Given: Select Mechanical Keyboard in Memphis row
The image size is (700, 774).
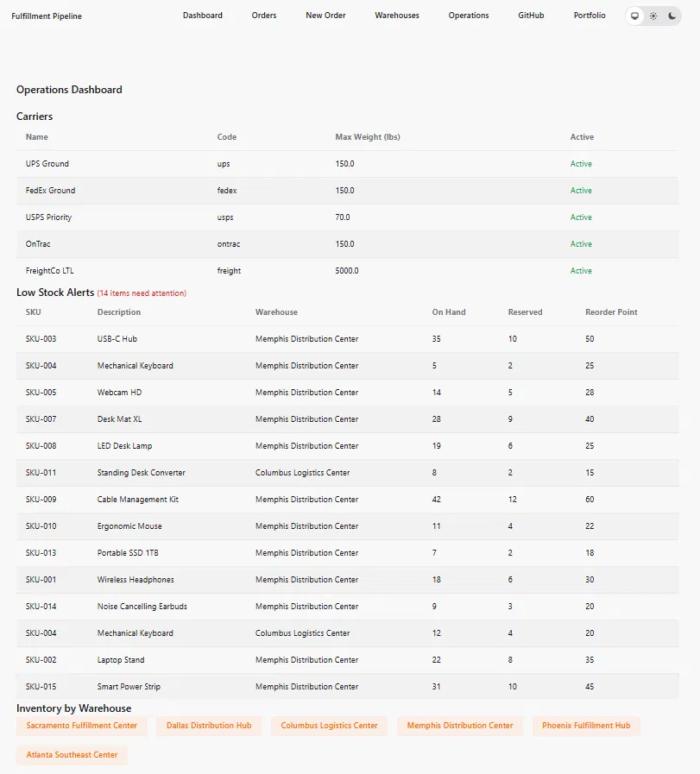Looking at the screenshot, I should 136,366.
